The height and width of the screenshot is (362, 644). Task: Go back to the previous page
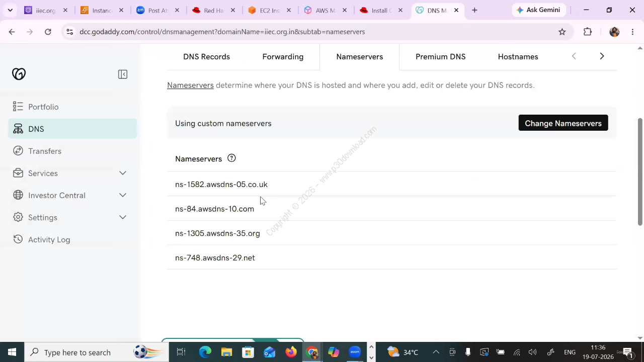tap(12, 32)
